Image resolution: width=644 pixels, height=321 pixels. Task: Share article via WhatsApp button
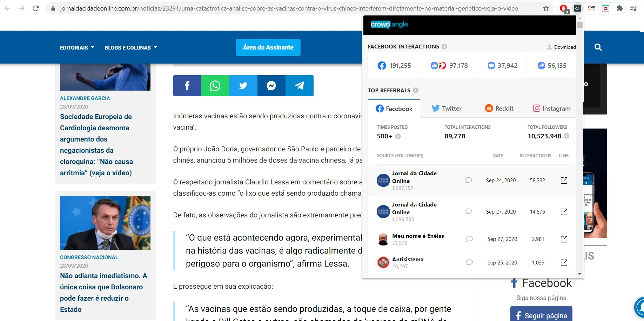[215, 86]
